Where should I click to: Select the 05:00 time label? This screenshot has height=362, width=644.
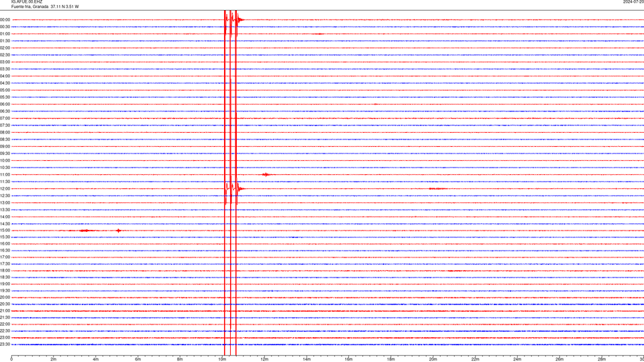click(5, 90)
